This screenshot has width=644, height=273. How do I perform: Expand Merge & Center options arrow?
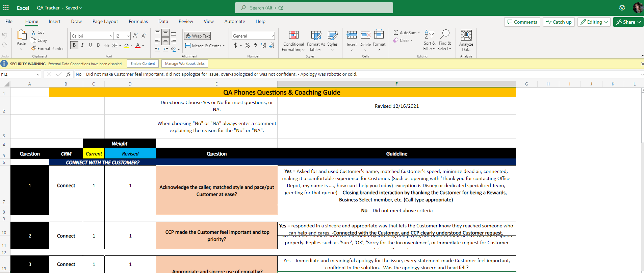224,46
